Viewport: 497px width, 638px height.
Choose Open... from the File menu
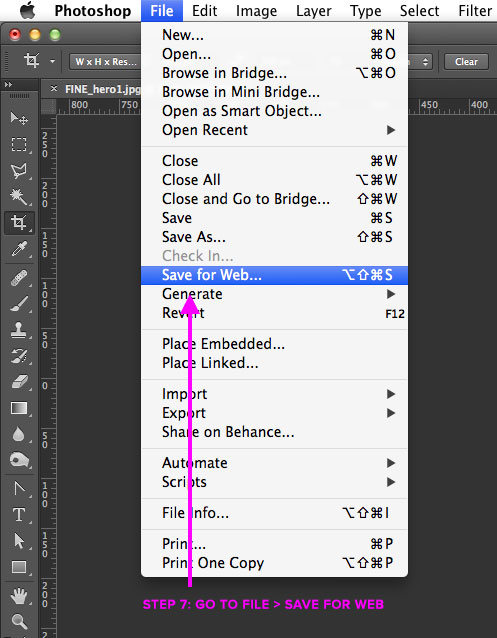pos(274,54)
